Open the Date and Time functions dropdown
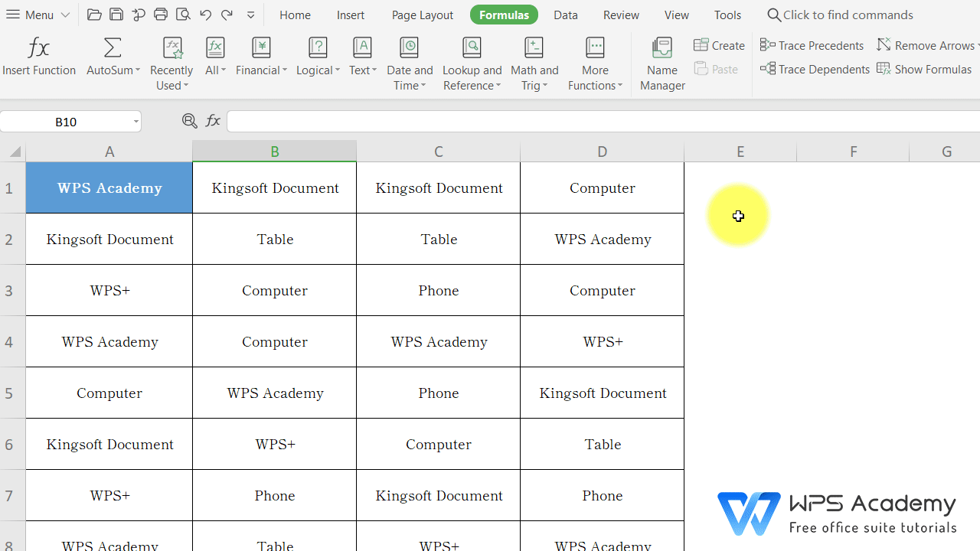980x551 pixels. point(410,61)
